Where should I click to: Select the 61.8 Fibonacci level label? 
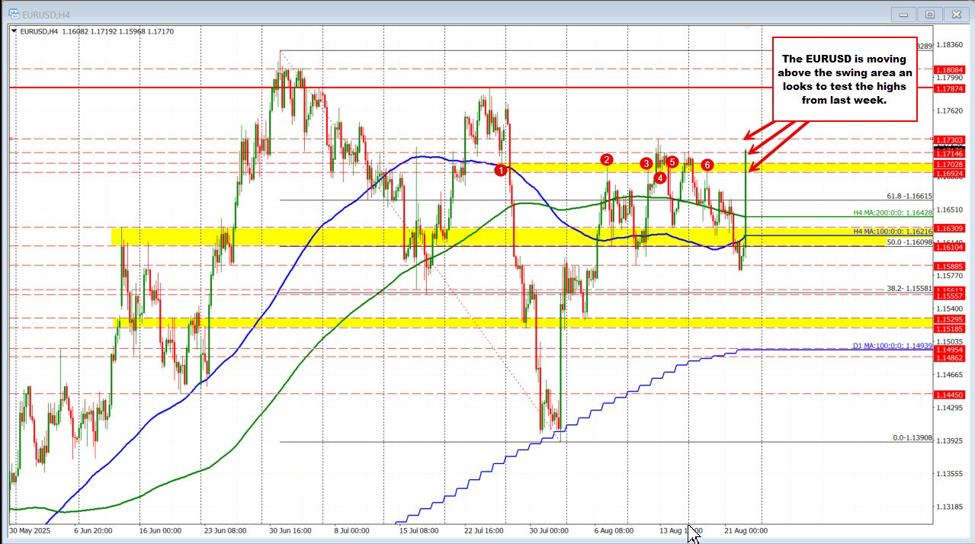pos(908,197)
